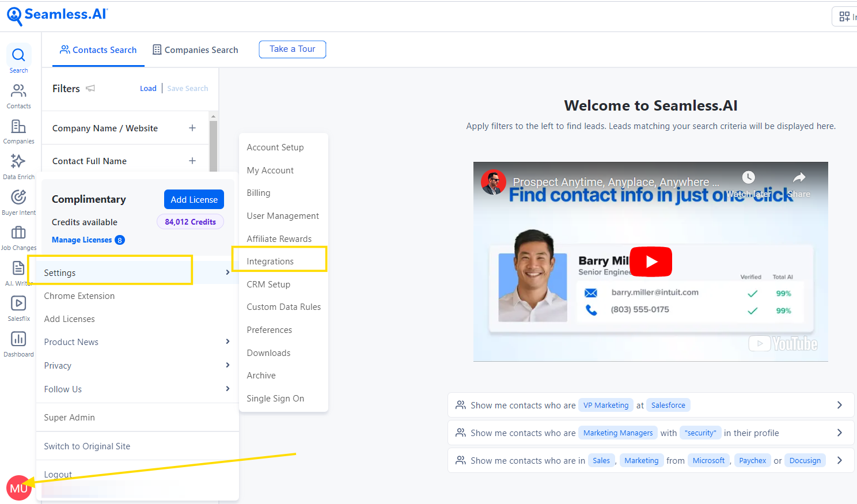Open Salesflix sidebar icon
Screen dimensions: 857x504
point(18,309)
